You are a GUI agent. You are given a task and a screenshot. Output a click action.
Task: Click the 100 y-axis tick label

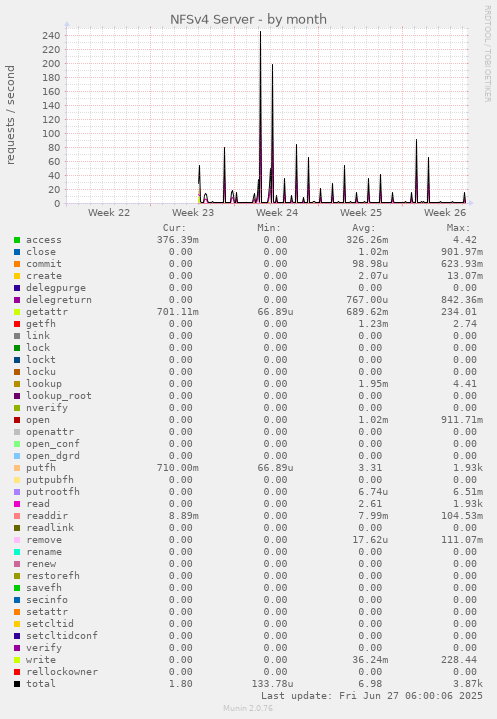click(x=51, y=134)
